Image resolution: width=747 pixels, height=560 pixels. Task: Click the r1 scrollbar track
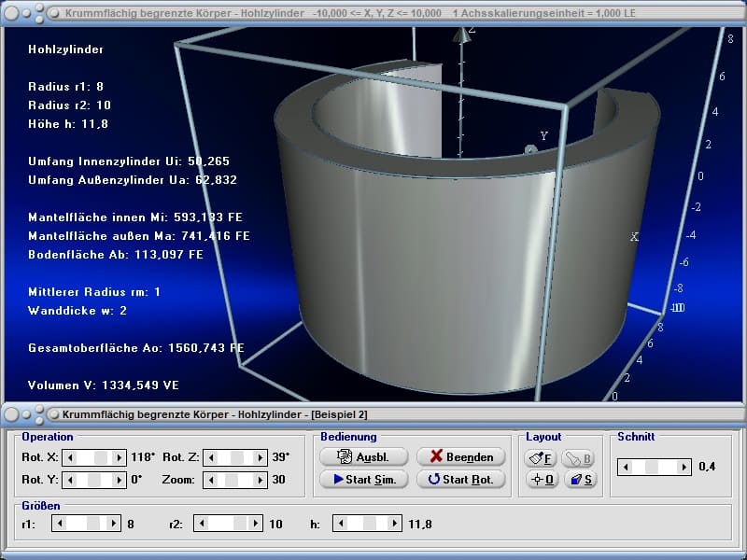point(86,524)
